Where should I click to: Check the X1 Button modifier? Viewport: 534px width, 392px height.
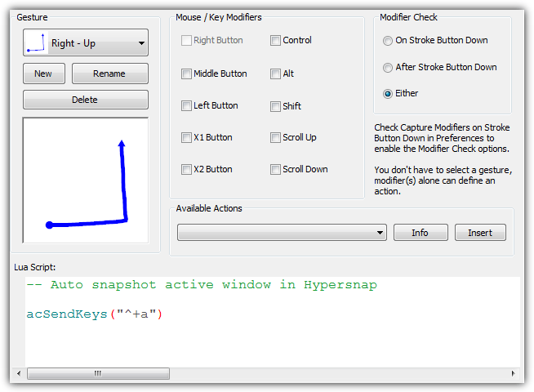coord(186,138)
